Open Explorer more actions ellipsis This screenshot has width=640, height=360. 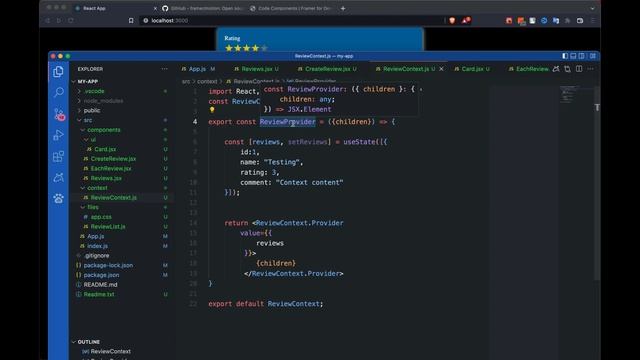[164, 69]
